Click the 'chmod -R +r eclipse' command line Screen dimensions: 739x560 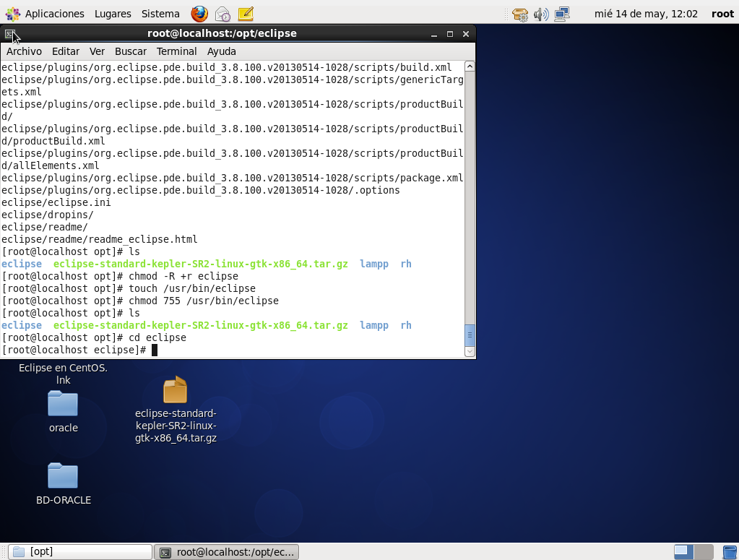pyautogui.click(x=120, y=276)
